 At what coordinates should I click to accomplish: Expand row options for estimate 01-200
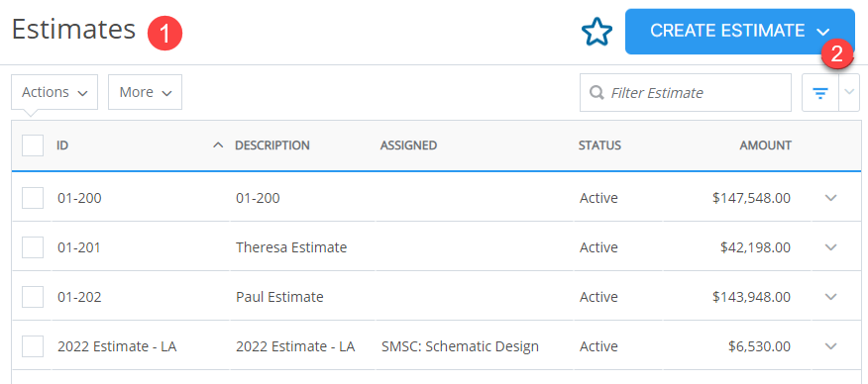(831, 198)
